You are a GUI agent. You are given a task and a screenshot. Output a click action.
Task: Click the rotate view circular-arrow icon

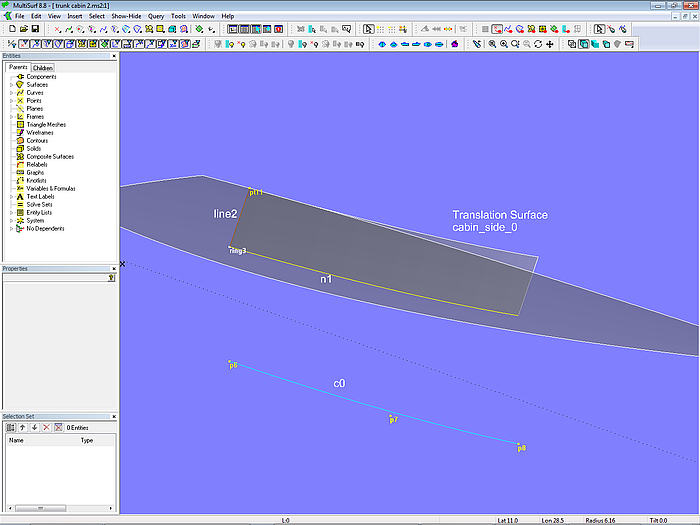(538, 44)
